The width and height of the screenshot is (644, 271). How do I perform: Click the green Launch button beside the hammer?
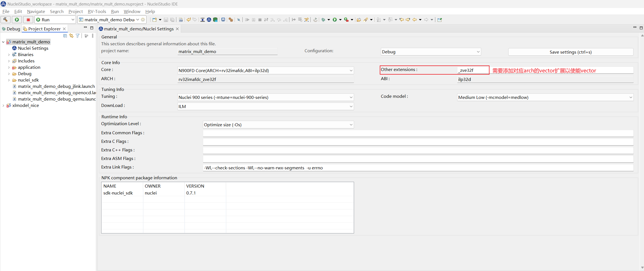click(17, 20)
